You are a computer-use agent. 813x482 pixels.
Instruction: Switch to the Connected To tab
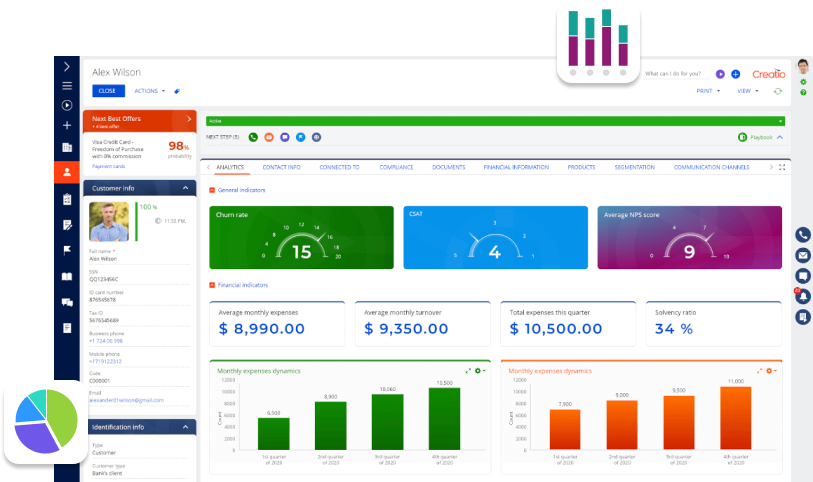point(339,167)
